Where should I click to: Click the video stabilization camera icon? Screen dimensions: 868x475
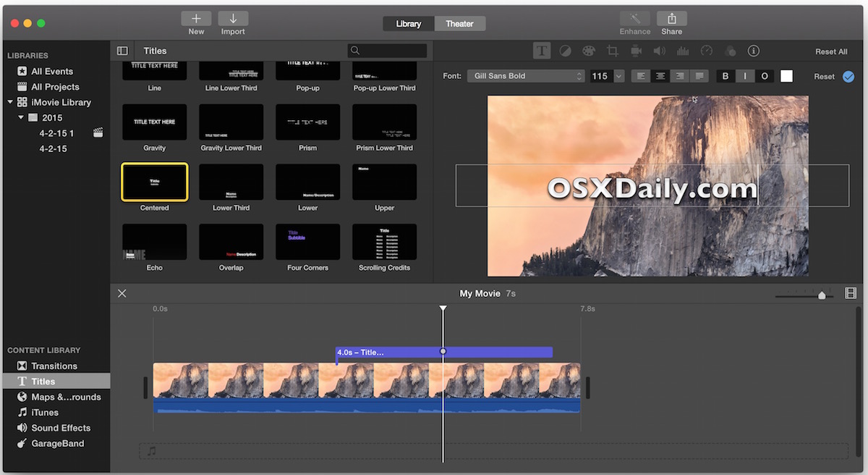pyautogui.click(x=636, y=51)
